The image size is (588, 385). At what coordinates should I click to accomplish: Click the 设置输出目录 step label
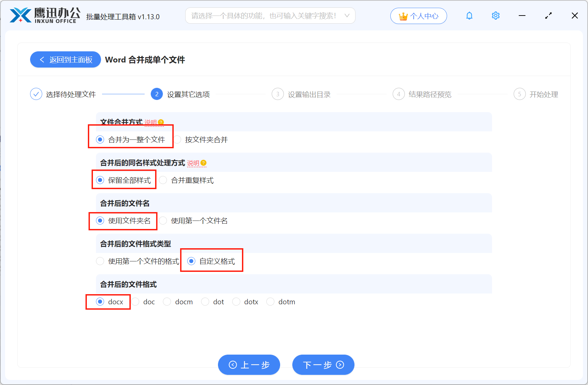309,94
